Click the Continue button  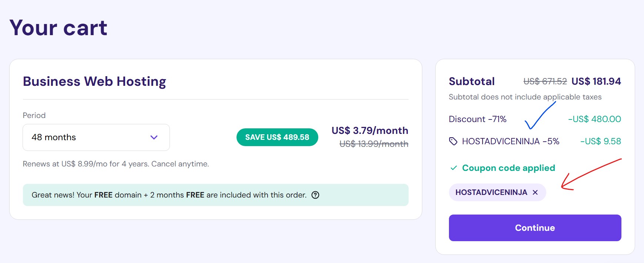(x=534, y=227)
